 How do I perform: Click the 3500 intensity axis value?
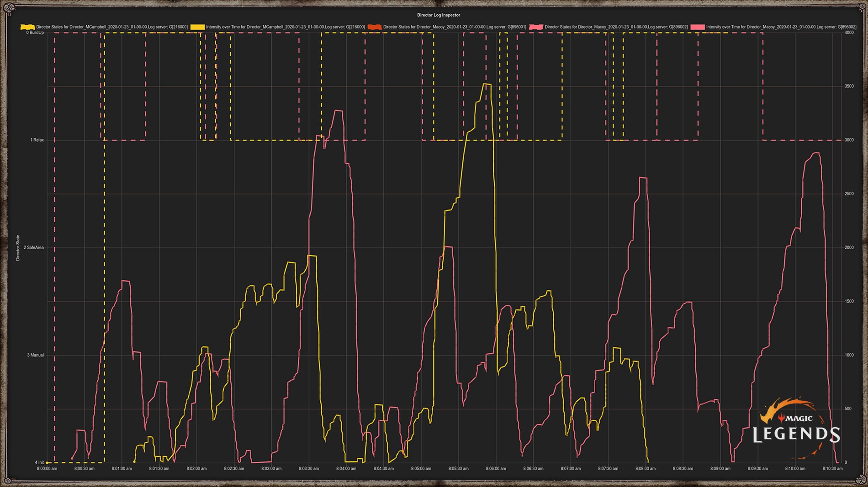coord(849,86)
